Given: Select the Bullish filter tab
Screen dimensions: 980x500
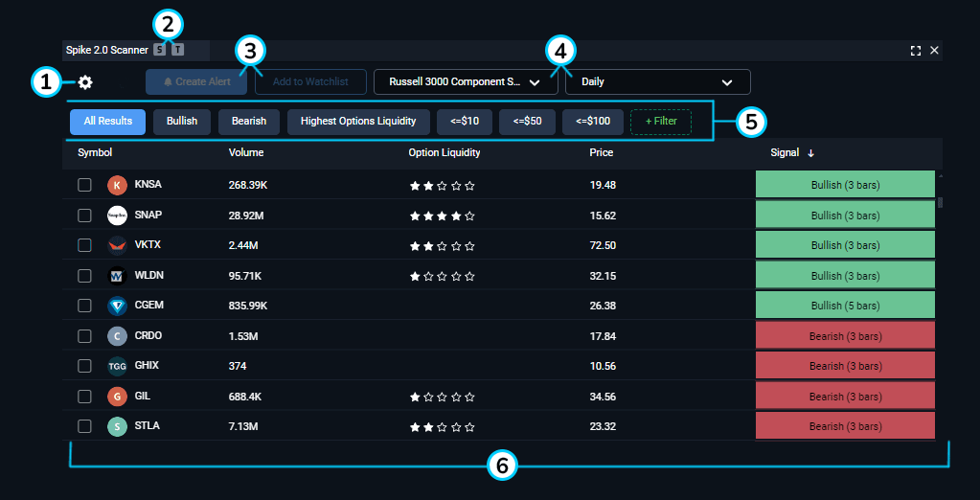Looking at the screenshot, I should tap(182, 122).
